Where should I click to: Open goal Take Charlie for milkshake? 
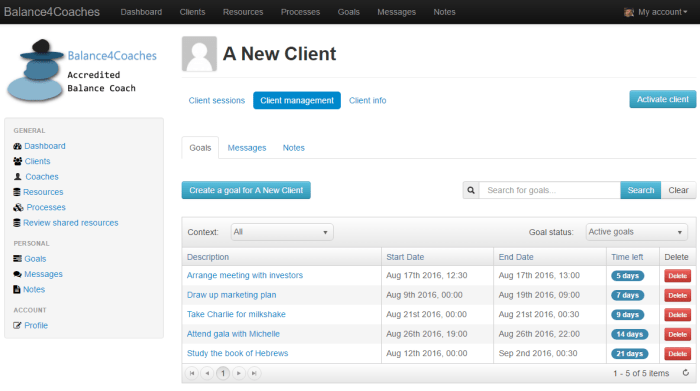[x=236, y=314]
